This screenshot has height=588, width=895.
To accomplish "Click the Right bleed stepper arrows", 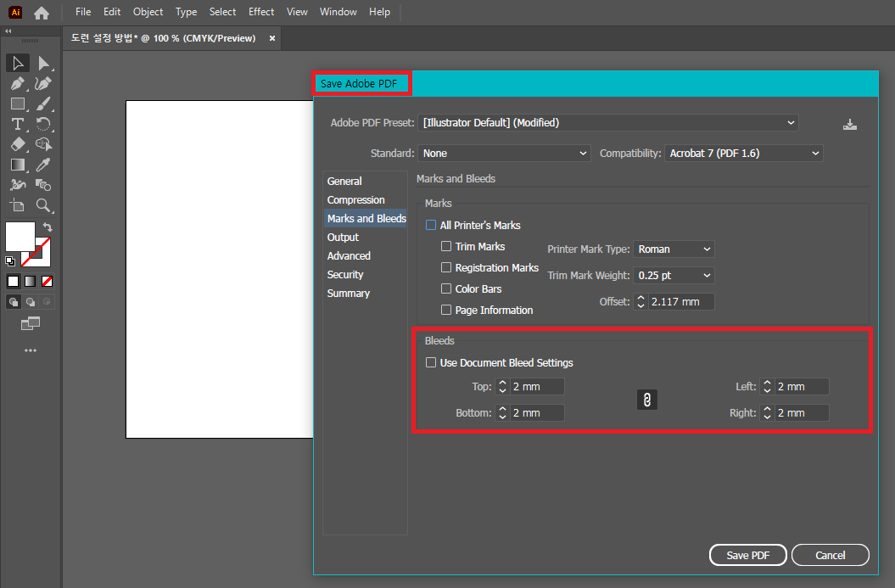I will tap(767, 412).
